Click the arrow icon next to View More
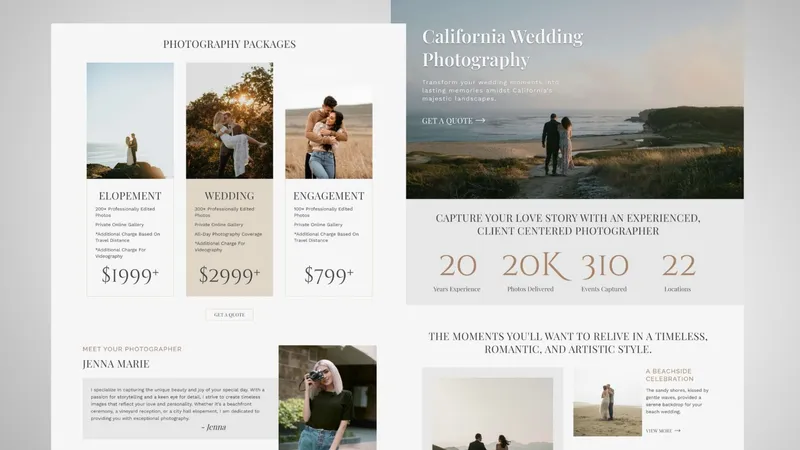800x450 pixels. 677,431
